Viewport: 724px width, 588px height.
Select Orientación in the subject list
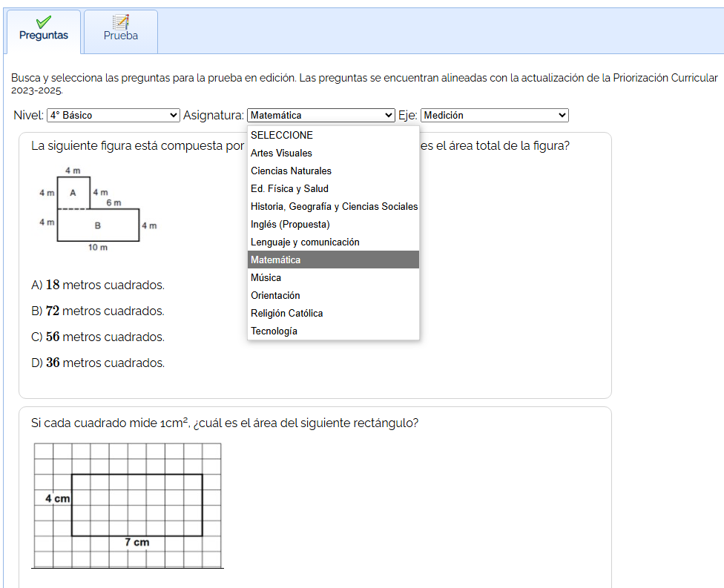coord(275,296)
